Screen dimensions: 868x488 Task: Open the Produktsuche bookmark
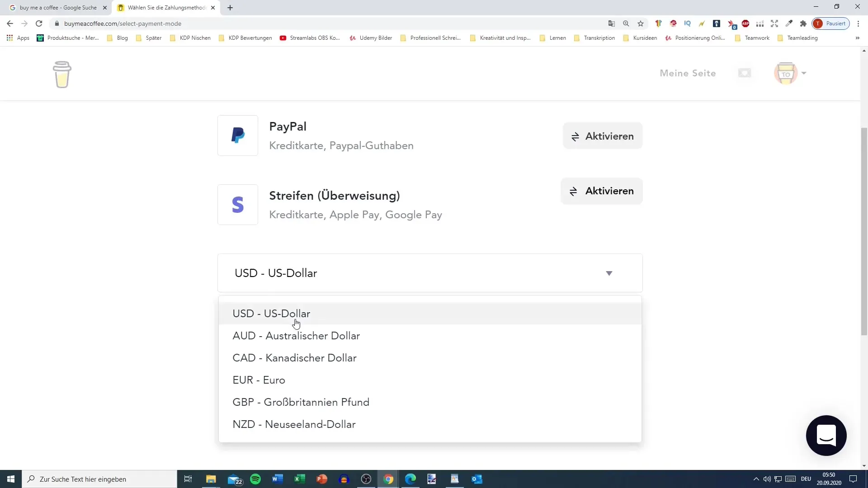tap(68, 38)
